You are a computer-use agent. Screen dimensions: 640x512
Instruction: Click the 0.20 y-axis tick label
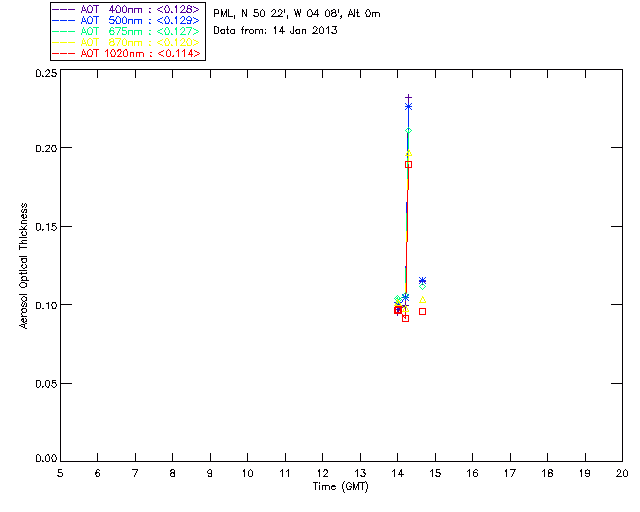point(46,148)
